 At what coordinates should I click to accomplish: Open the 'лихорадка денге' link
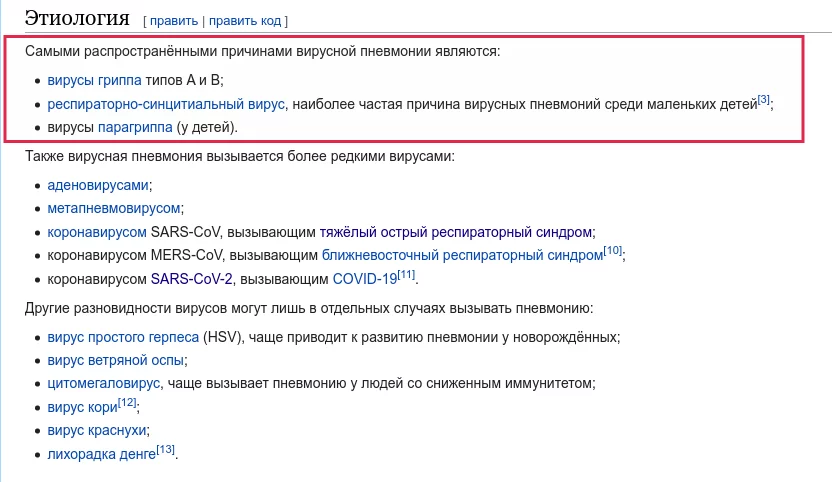tap(101, 453)
